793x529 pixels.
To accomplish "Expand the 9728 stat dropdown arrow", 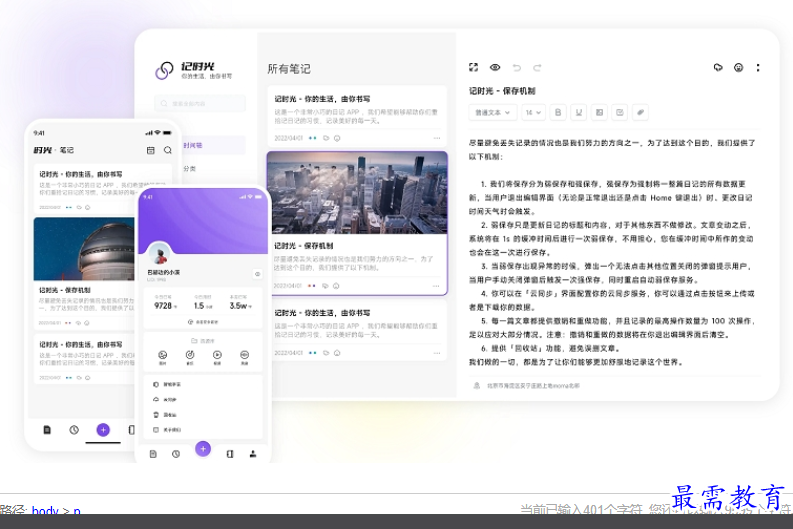I will 175,306.
